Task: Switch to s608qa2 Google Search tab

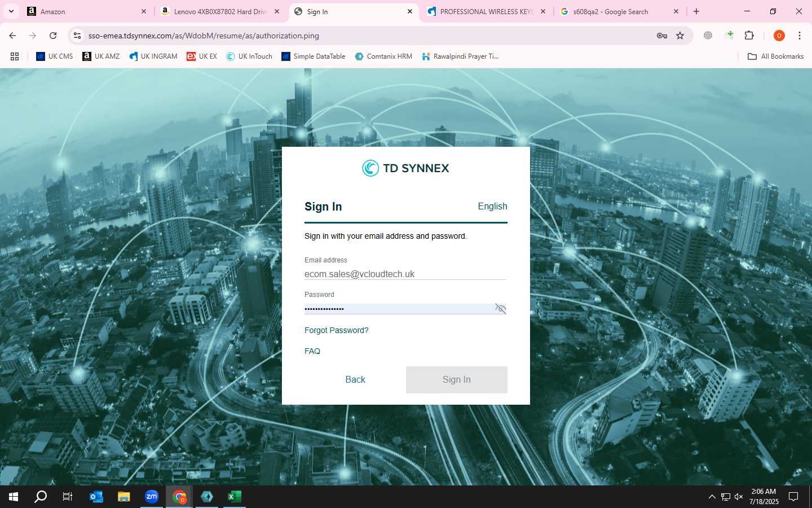Action: (x=619, y=11)
